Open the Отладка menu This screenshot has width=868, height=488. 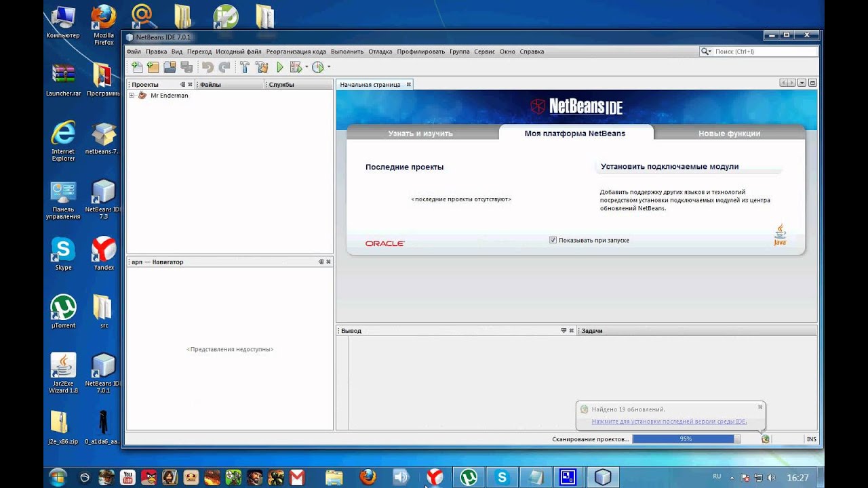(x=380, y=52)
